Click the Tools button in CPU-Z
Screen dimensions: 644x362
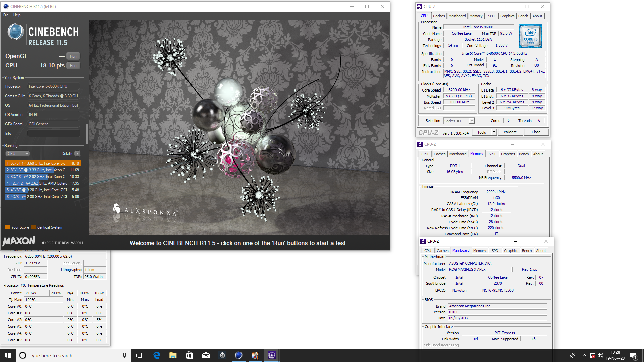482,132
